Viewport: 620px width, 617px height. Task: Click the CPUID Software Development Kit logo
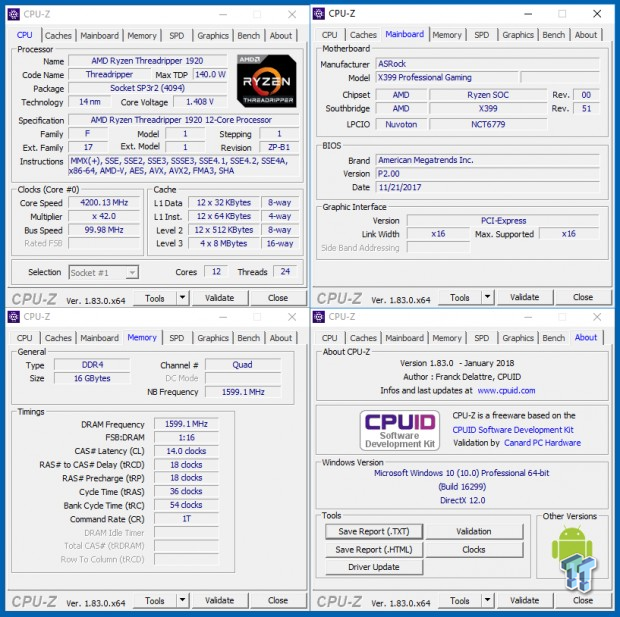point(400,430)
